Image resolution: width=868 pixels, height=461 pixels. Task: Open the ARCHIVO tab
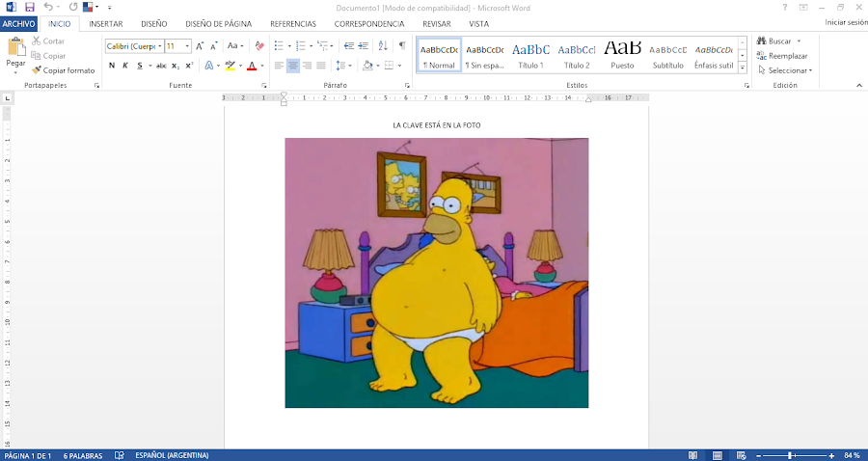click(x=19, y=24)
